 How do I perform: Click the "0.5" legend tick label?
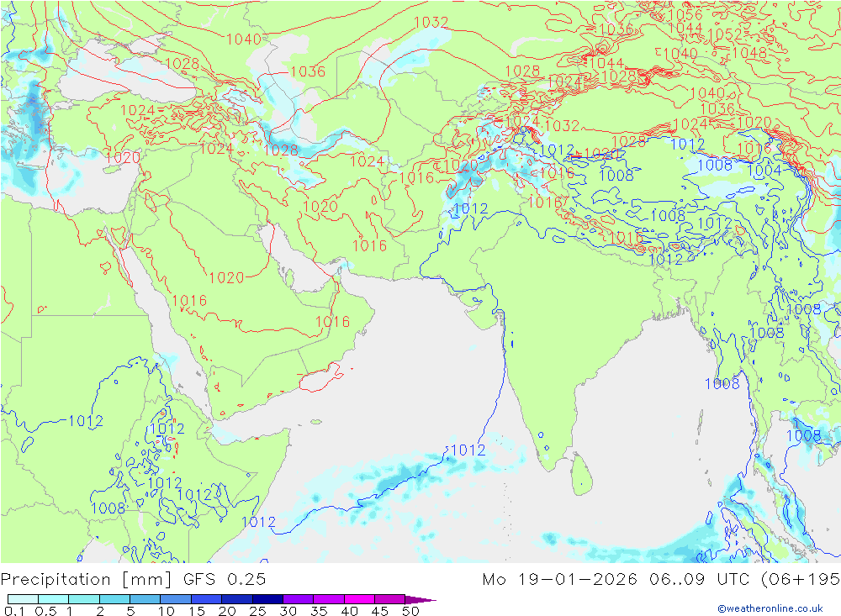(45, 611)
